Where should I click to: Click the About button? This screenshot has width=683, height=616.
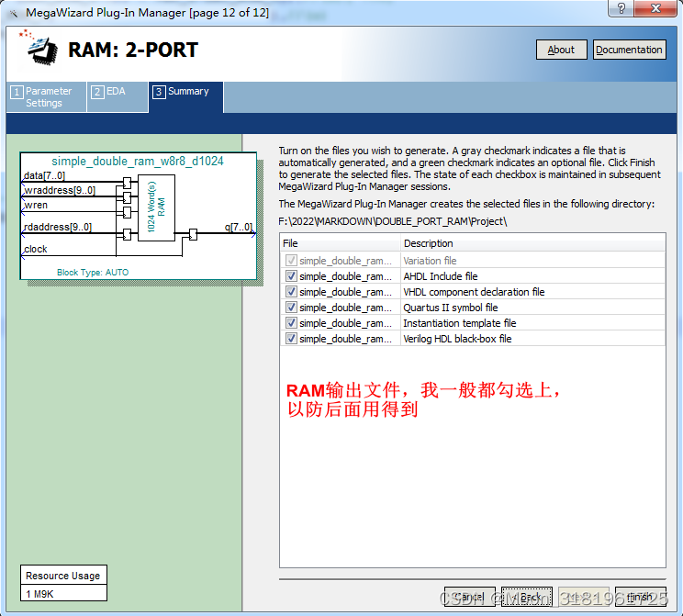click(561, 50)
